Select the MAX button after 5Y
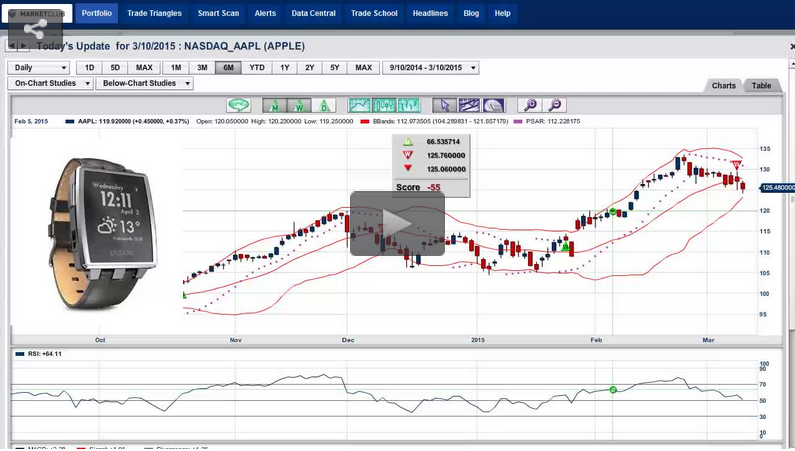 pos(364,67)
